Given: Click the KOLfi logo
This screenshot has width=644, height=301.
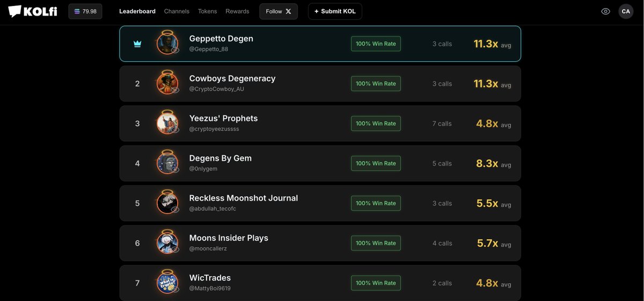Looking at the screenshot, I should click(x=32, y=11).
